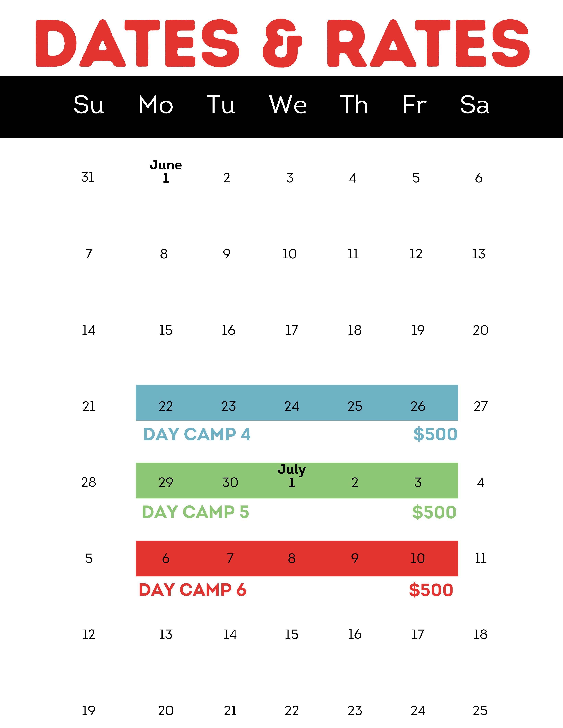
Task: Select the red $500 price
Action: (431, 590)
